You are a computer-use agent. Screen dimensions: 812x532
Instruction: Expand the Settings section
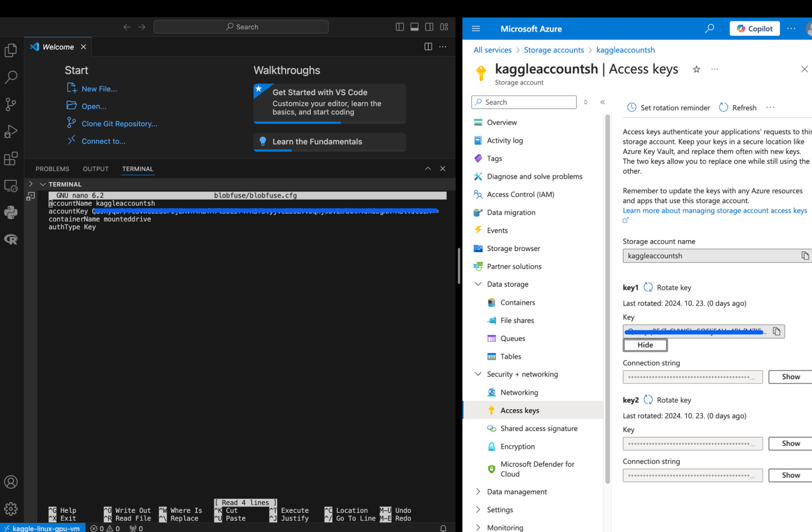tap(478, 510)
